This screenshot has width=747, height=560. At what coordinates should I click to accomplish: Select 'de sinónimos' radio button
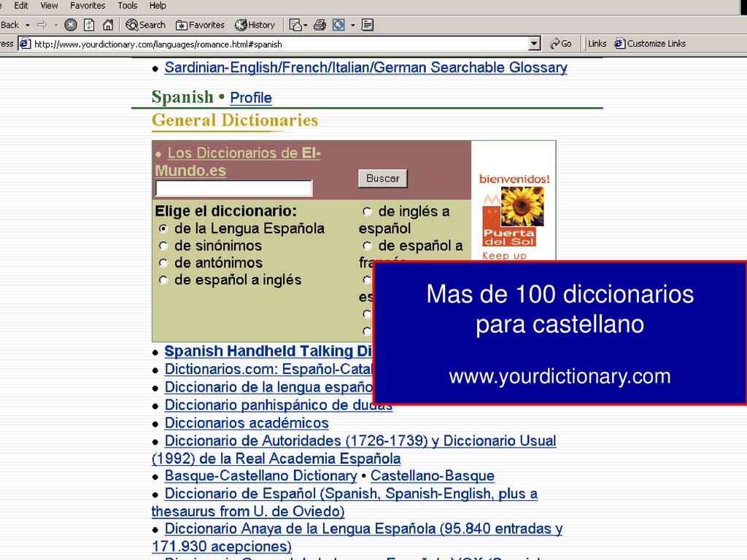163,246
